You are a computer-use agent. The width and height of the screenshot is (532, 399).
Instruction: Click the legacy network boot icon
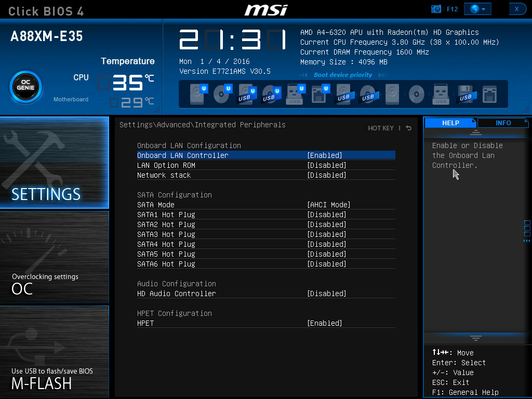pos(489,94)
